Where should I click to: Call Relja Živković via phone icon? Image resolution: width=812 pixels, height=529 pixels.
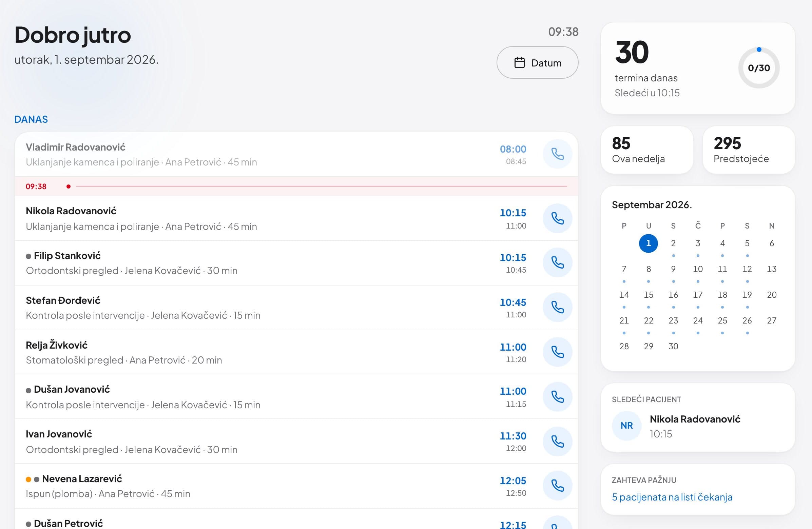pos(557,352)
